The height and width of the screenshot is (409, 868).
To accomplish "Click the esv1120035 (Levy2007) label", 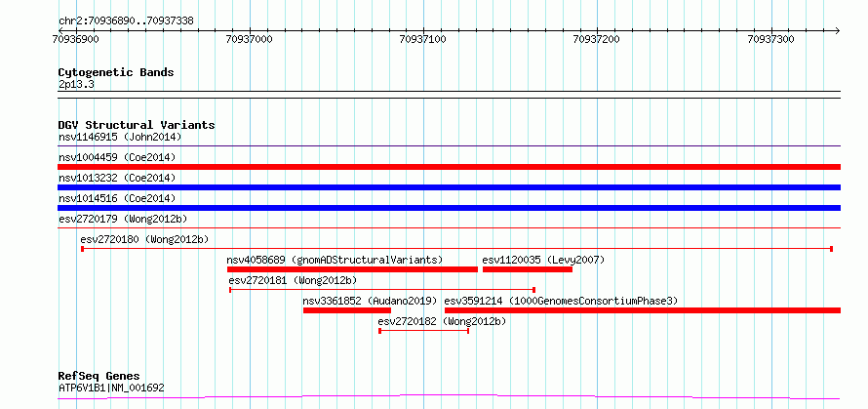I will click(543, 260).
